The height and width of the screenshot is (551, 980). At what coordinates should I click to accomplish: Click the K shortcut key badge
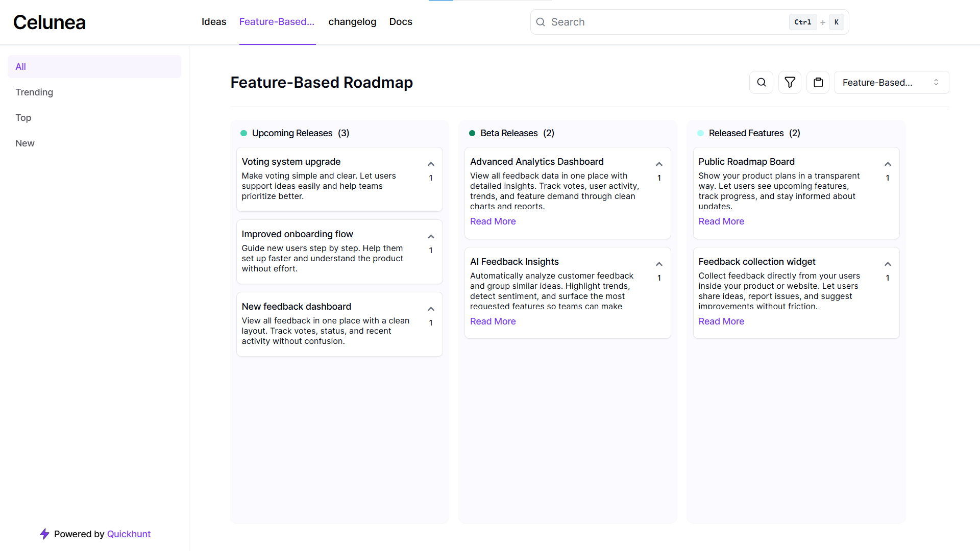(836, 22)
